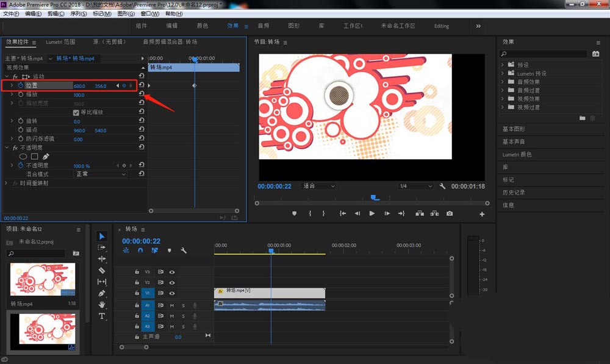610x364 pixels.
Task: Open timeline display settings wrench
Action: (x=184, y=251)
